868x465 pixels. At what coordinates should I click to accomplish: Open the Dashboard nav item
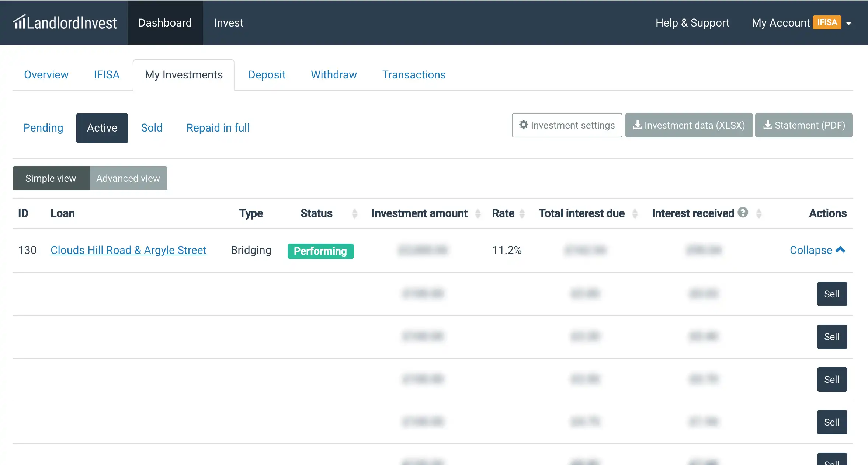pos(165,23)
